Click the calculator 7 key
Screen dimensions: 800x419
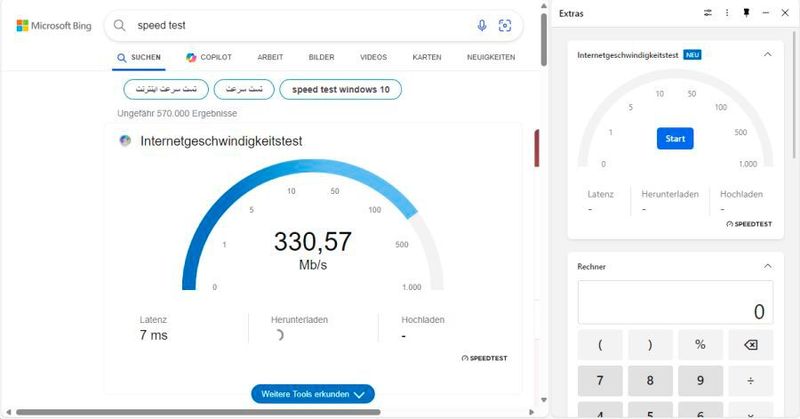coord(600,381)
